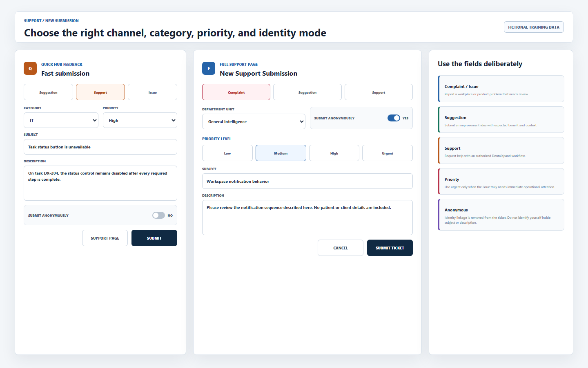Choose Suggestion tab in Fast submission

point(48,92)
